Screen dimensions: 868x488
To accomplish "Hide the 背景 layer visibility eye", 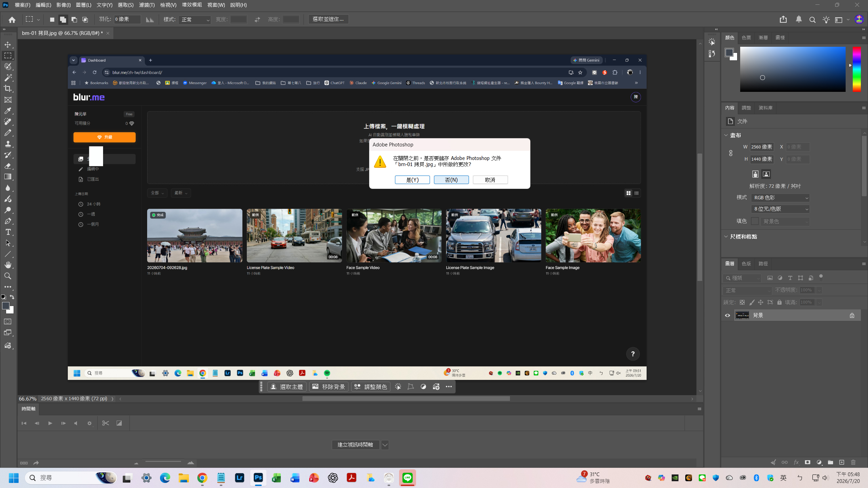I will tap(727, 316).
